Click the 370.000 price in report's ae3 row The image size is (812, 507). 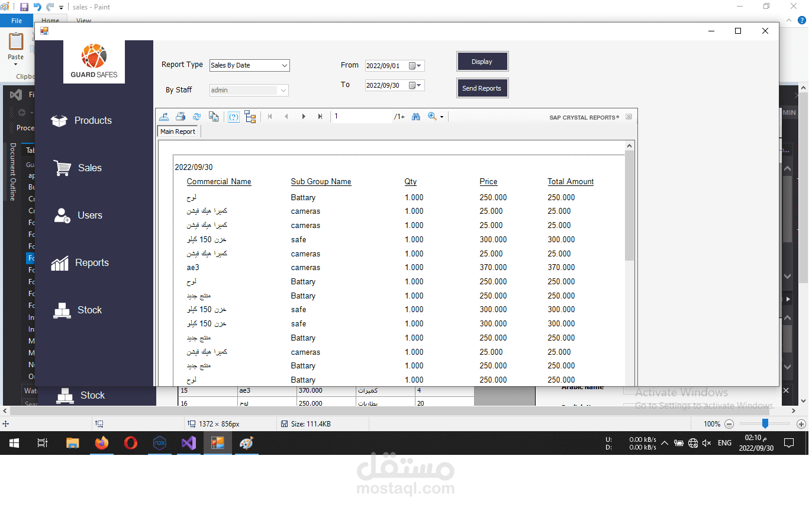coord(493,268)
